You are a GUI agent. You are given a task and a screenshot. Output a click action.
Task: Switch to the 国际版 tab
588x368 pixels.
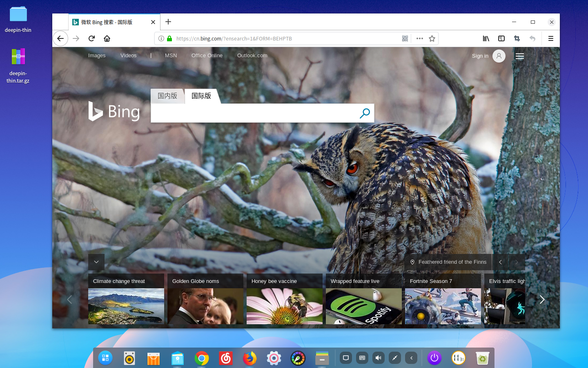tap(202, 96)
